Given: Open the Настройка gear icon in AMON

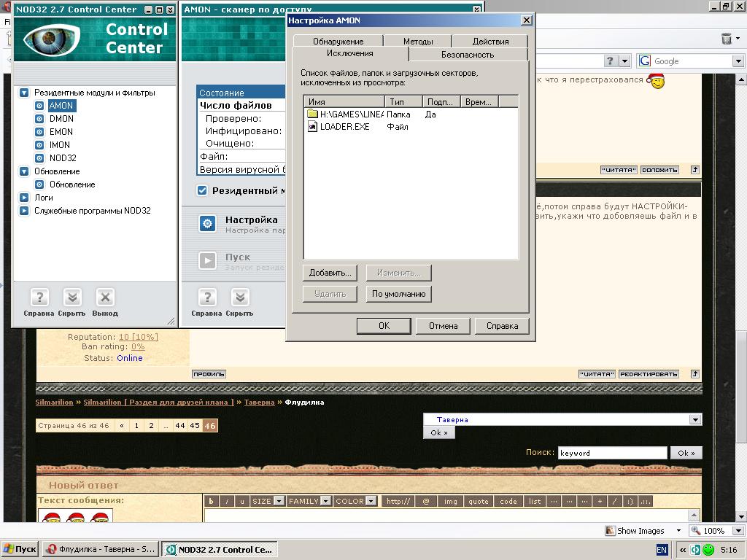Looking at the screenshot, I should click(207, 223).
